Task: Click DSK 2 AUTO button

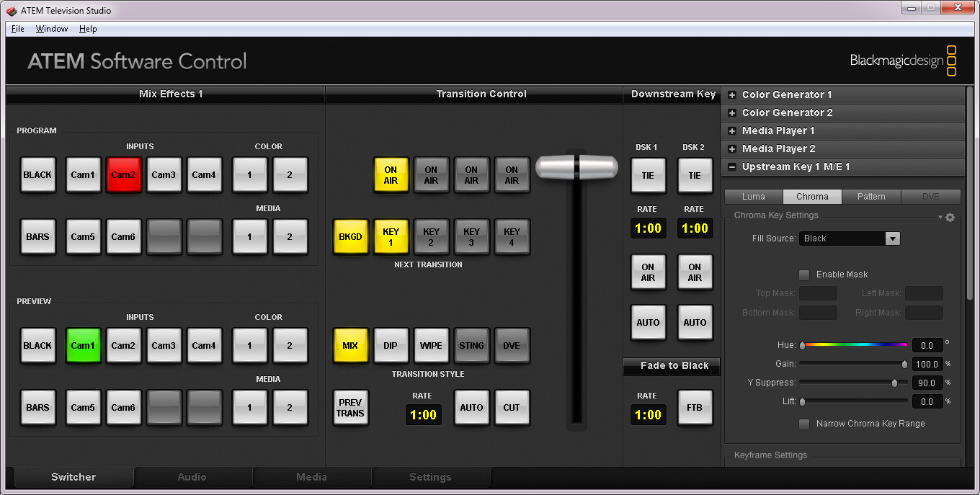Action: pos(695,323)
